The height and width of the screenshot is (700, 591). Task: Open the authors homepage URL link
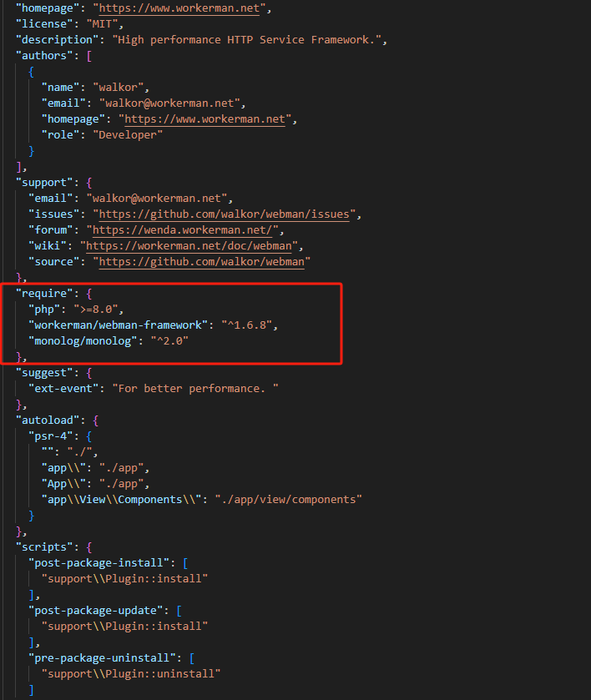pos(205,119)
